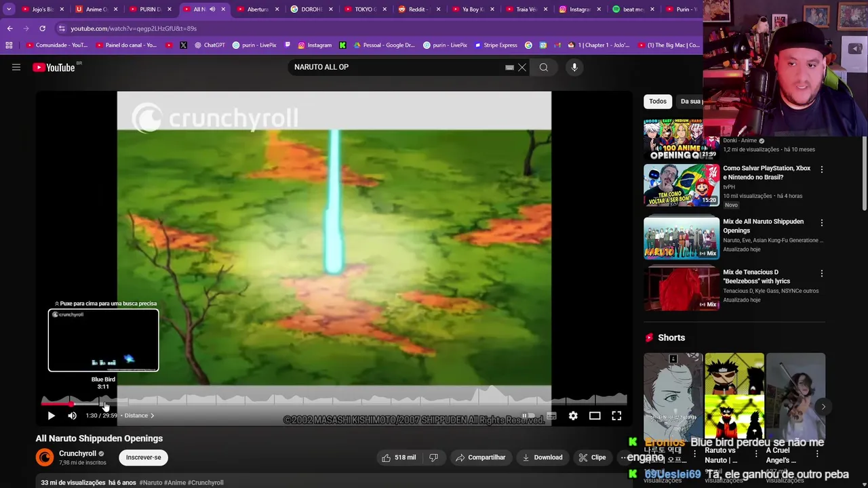Run search with the magnifying glass button

544,67
